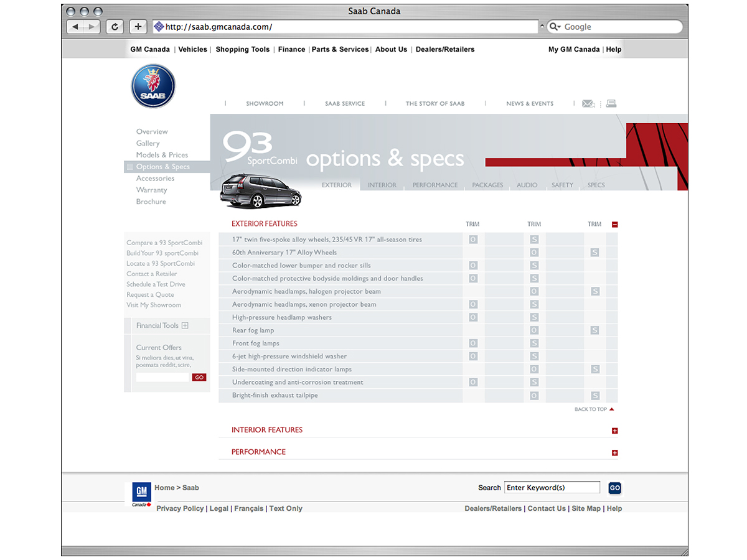Screen dimensions: 747x560
Task: Select Gallery in the left sidebar
Action: 148,143
